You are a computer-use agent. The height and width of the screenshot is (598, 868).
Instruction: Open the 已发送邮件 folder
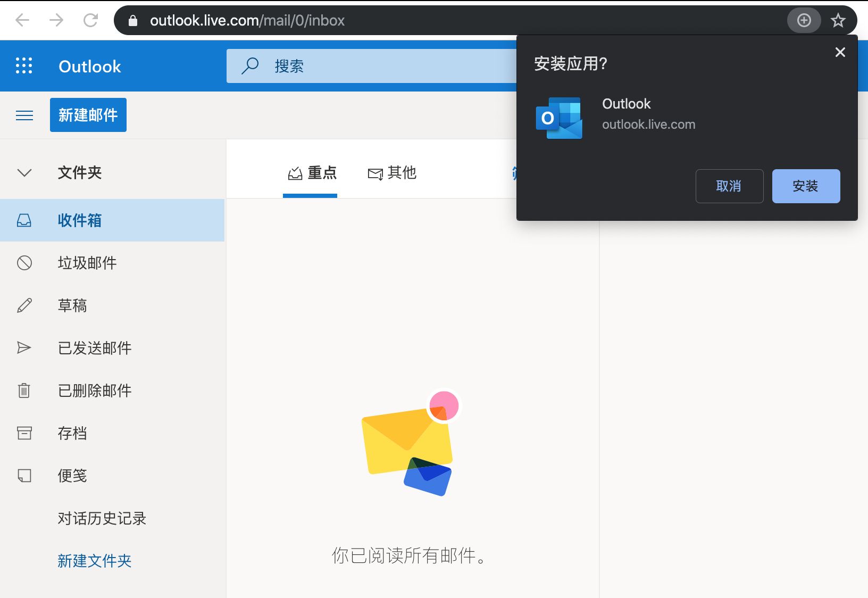[112, 348]
